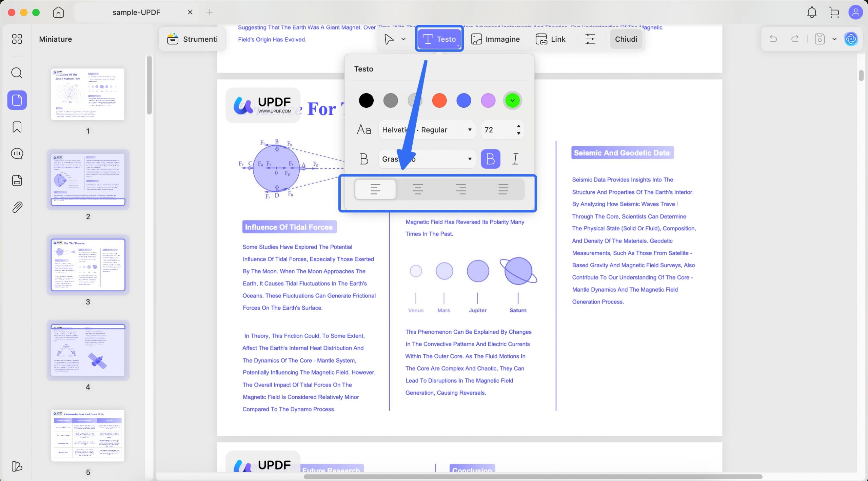Screen dimensions: 868x481
Task: Select center text alignment
Action: (x=418, y=189)
